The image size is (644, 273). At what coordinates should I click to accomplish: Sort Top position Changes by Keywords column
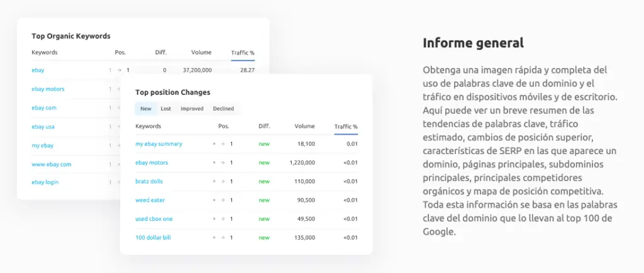(148, 126)
